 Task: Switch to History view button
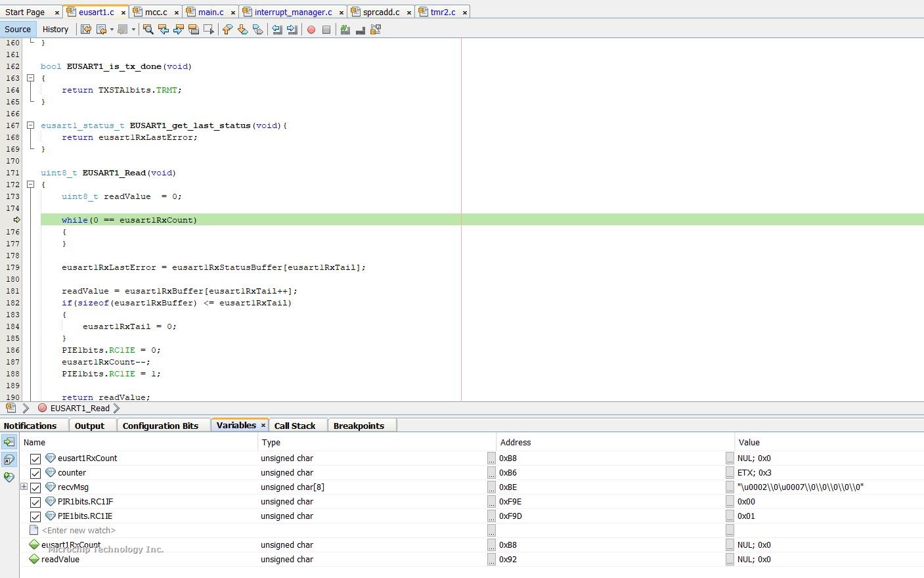[55, 29]
